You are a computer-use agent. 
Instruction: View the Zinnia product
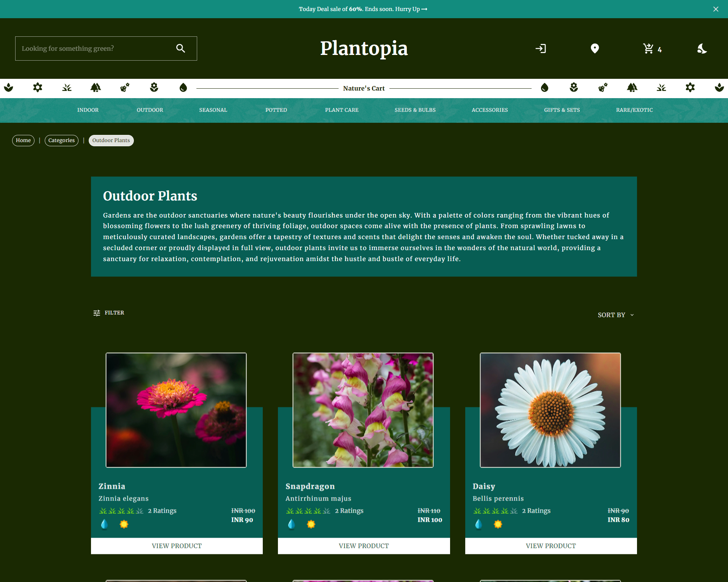coord(177,546)
